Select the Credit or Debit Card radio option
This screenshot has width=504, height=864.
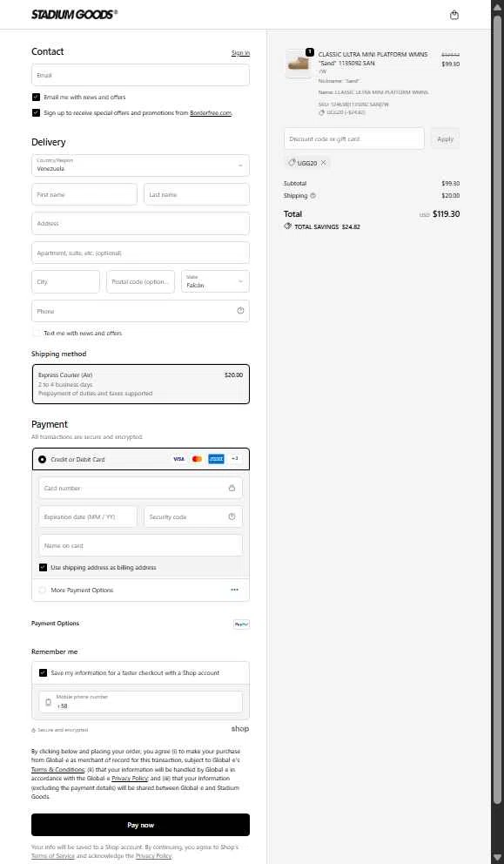(x=43, y=459)
